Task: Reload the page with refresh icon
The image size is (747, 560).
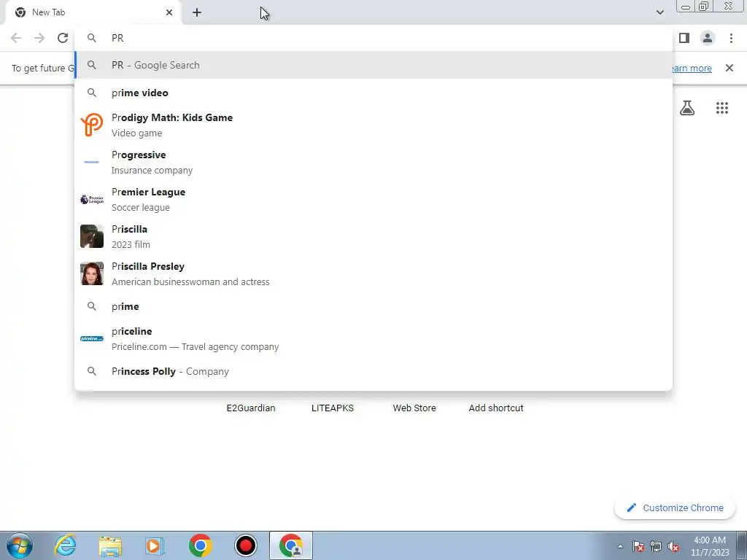Action: pyautogui.click(x=63, y=38)
